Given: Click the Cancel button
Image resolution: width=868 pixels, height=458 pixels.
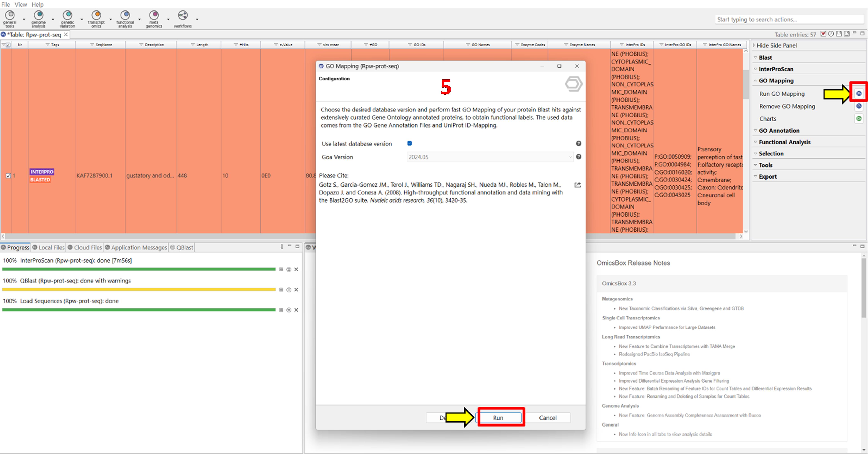Looking at the screenshot, I should pyautogui.click(x=548, y=417).
